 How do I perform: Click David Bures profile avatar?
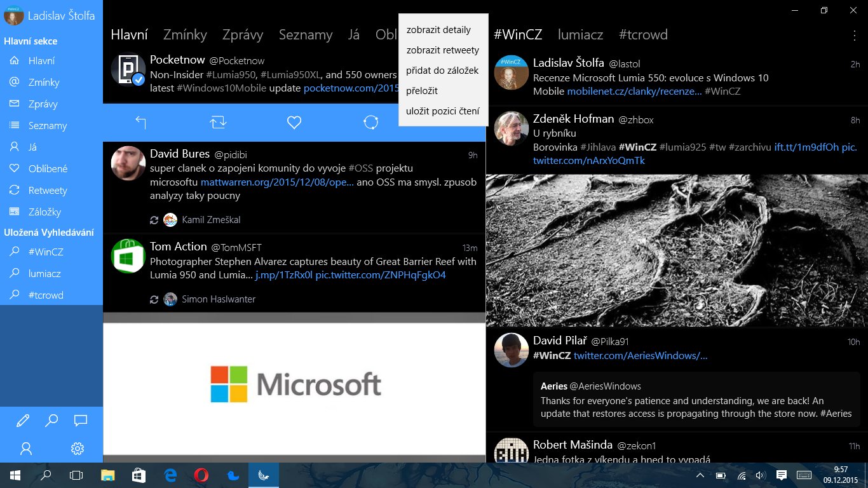pyautogui.click(x=128, y=163)
